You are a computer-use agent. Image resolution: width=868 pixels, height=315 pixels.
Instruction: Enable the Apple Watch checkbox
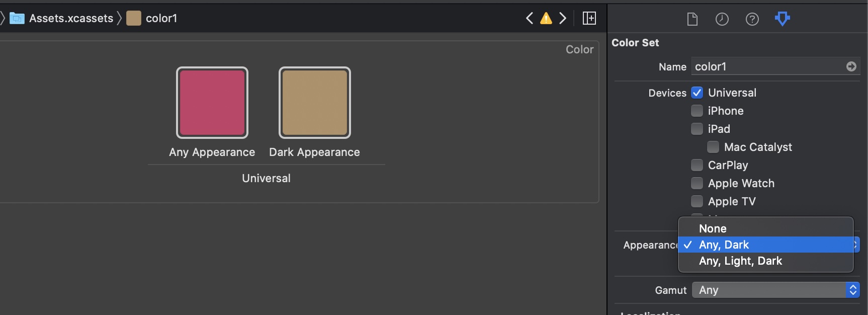[x=697, y=183]
